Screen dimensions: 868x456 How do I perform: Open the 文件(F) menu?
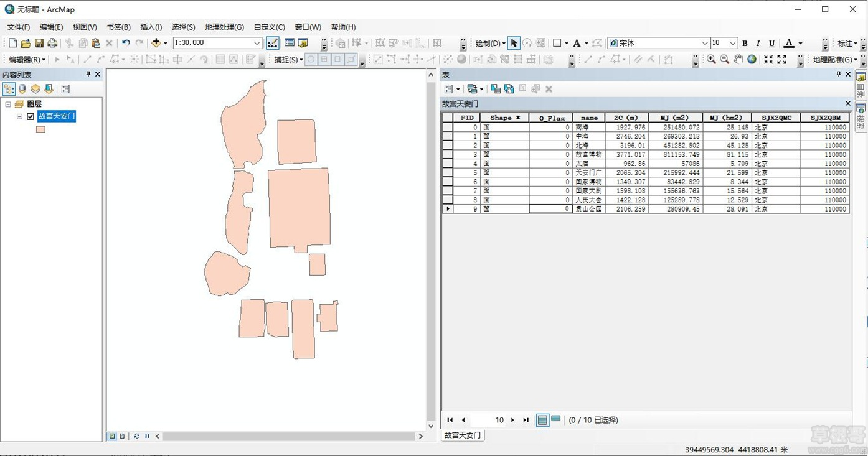[x=19, y=27]
